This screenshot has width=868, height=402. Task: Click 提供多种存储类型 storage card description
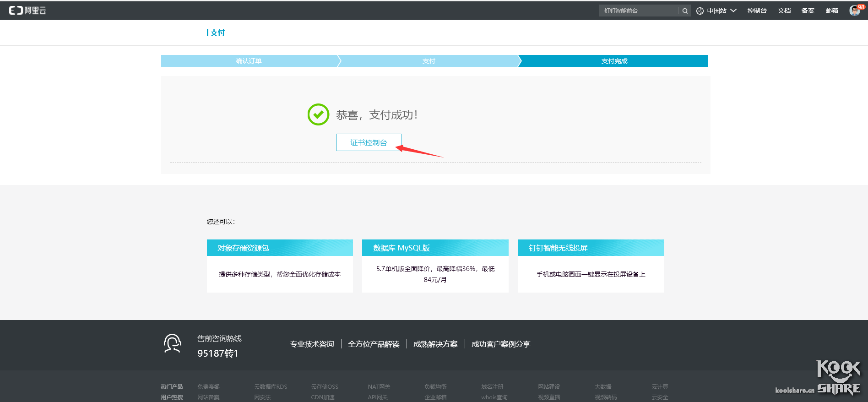pos(280,274)
